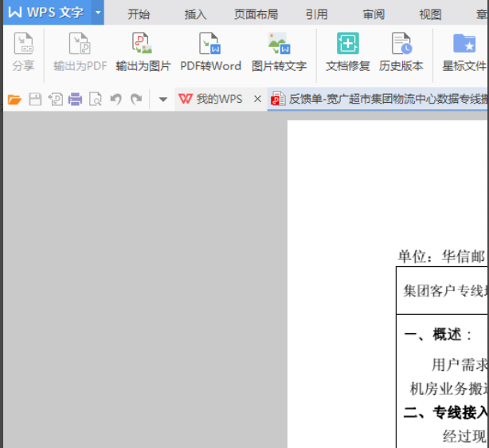
Task: View History Versions (历史版本)
Action: [x=401, y=45]
